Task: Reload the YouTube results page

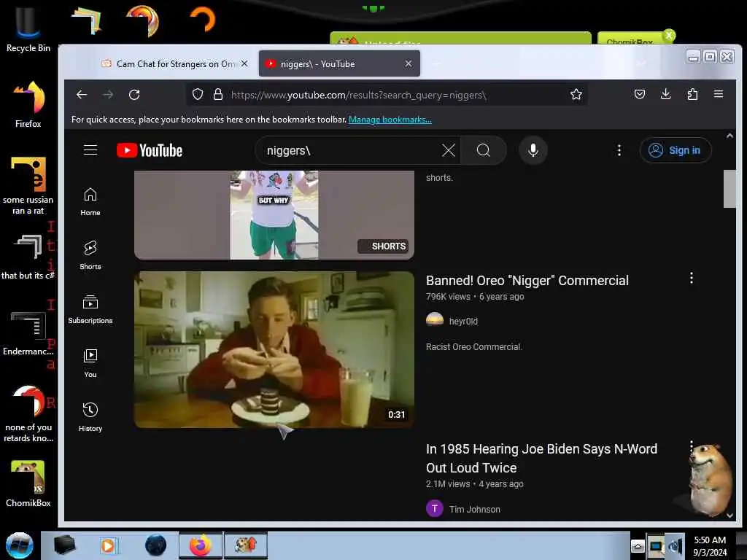Action: pos(134,95)
